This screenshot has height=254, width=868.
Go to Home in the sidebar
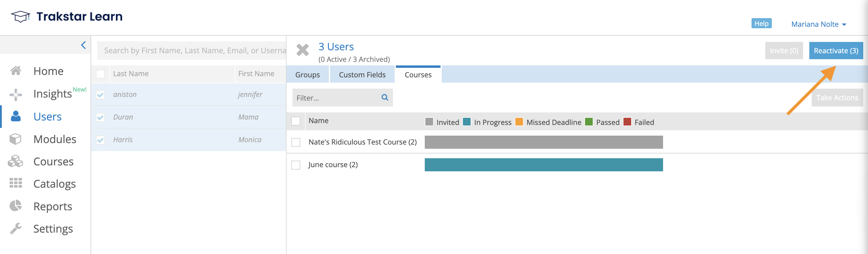tap(48, 71)
